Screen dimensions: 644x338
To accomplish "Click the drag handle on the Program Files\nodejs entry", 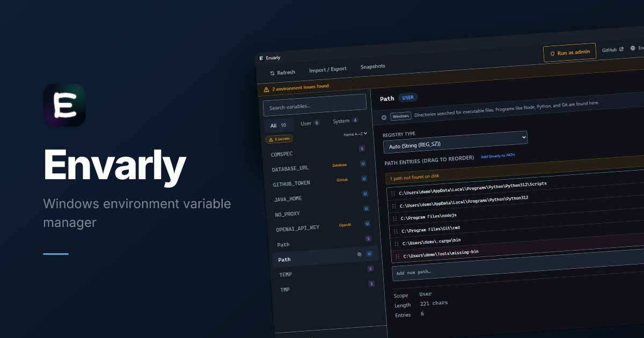I will [x=396, y=219].
